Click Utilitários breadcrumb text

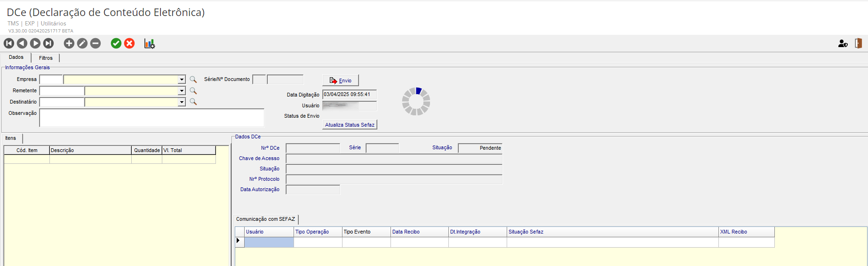click(53, 23)
